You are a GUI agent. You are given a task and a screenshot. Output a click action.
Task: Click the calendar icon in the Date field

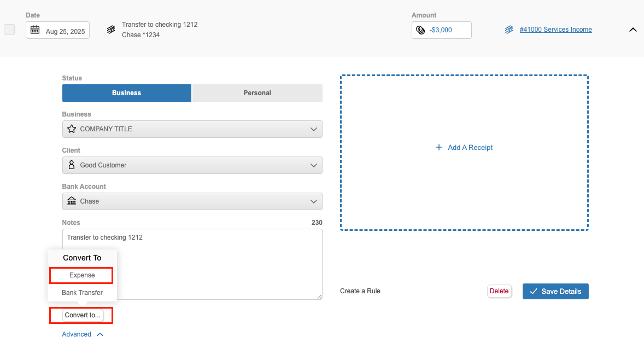35,30
